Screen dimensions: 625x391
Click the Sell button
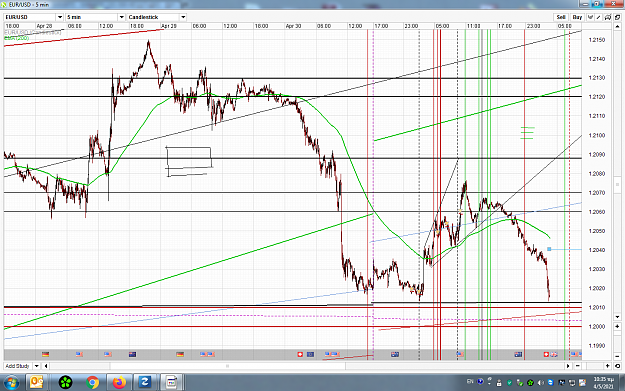[561, 17]
